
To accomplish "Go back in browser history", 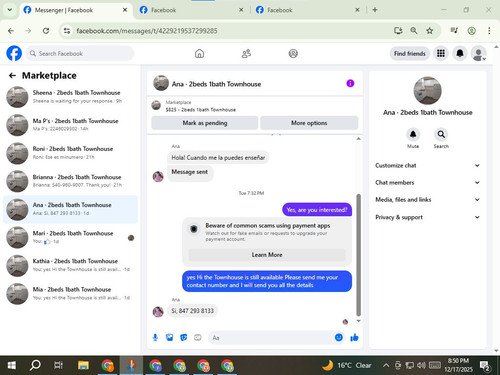I will tap(11, 31).
